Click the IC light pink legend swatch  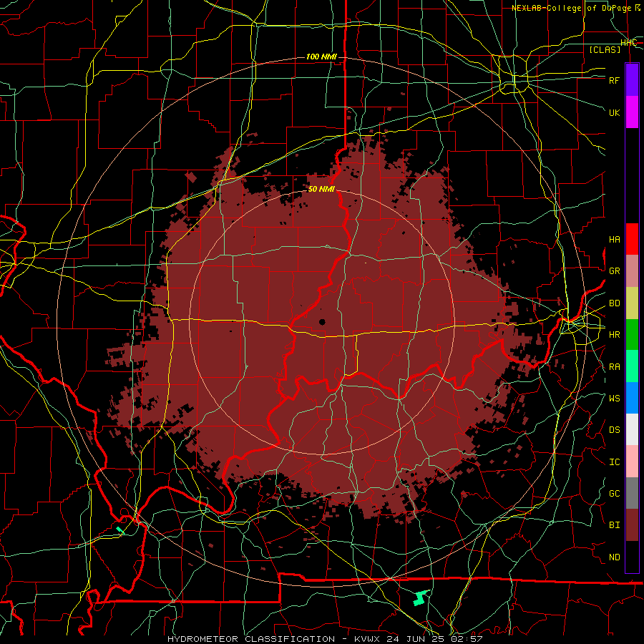point(632,462)
